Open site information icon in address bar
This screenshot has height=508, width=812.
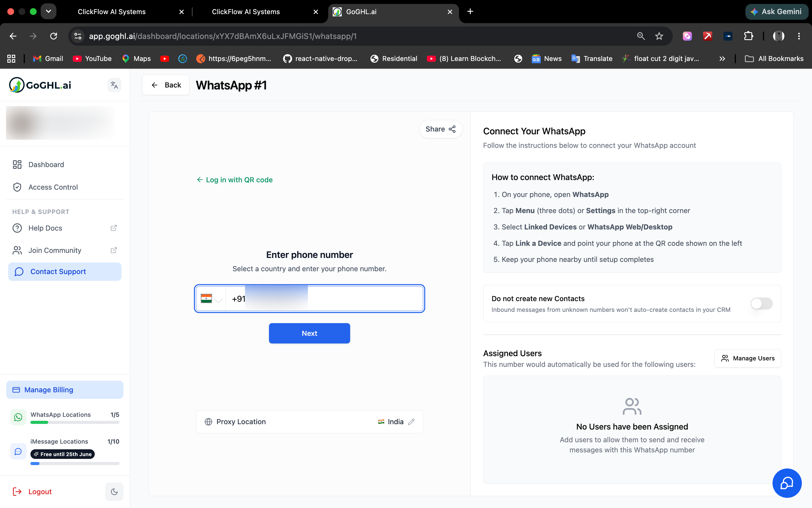coord(78,36)
